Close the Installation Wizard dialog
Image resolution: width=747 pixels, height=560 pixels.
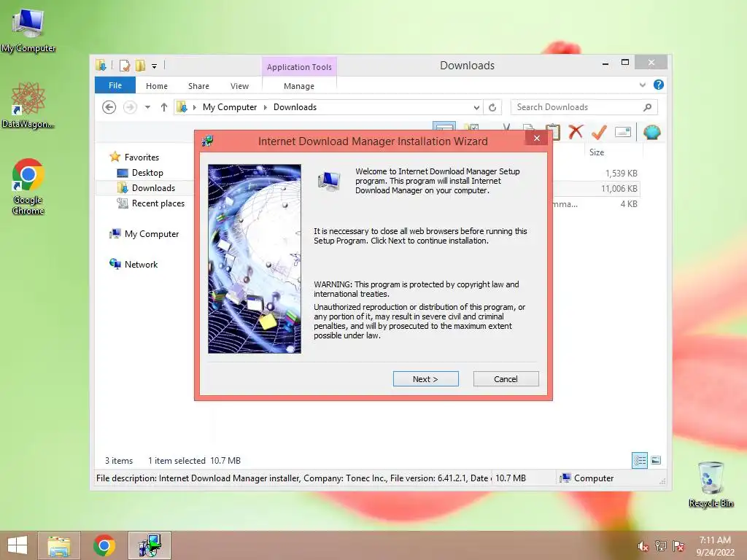pos(537,138)
